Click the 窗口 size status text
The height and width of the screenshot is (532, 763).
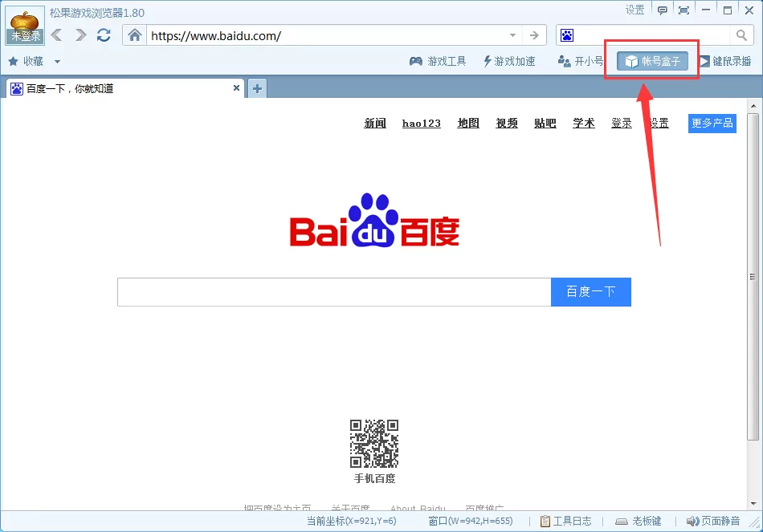[x=471, y=522]
